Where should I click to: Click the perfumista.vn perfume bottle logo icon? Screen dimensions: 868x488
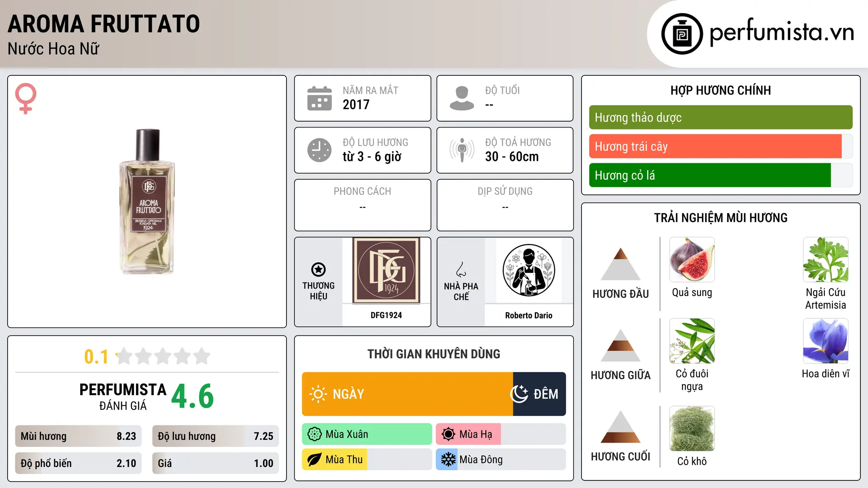(x=682, y=34)
